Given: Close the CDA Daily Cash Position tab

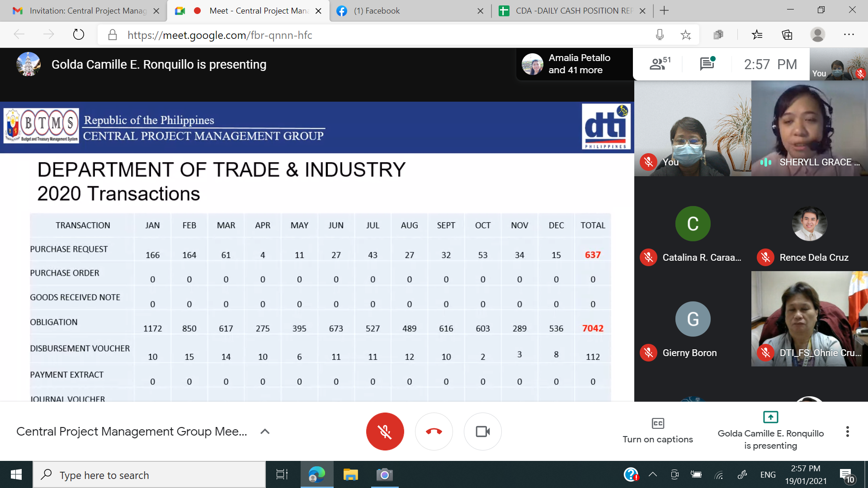Looking at the screenshot, I should click(642, 10).
